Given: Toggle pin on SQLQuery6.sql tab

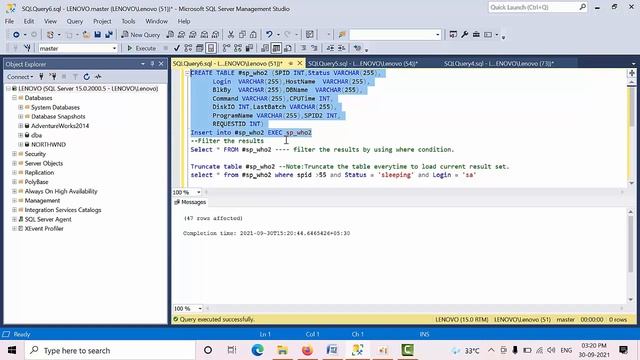Looking at the screenshot, I should [291, 64].
